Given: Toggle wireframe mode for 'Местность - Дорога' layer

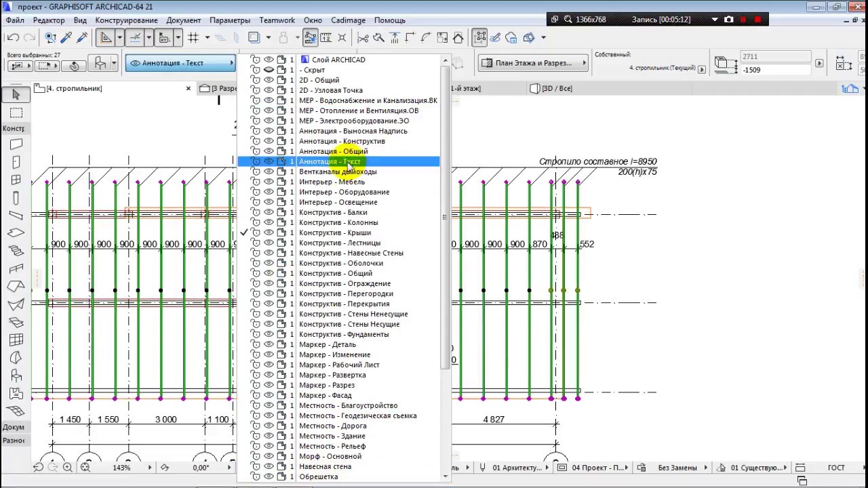Looking at the screenshot, I should pyautogui.click(x=281, y=426).
